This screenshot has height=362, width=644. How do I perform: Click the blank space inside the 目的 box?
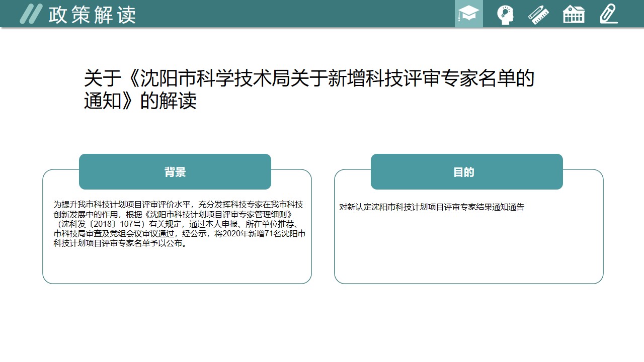click(468, 251)
